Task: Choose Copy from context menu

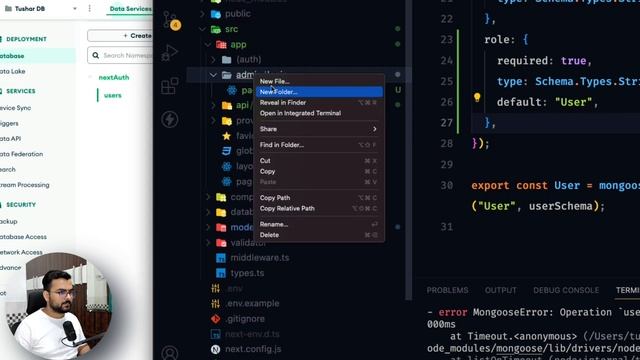Action: pyautogui.click(x=319, y=171)
